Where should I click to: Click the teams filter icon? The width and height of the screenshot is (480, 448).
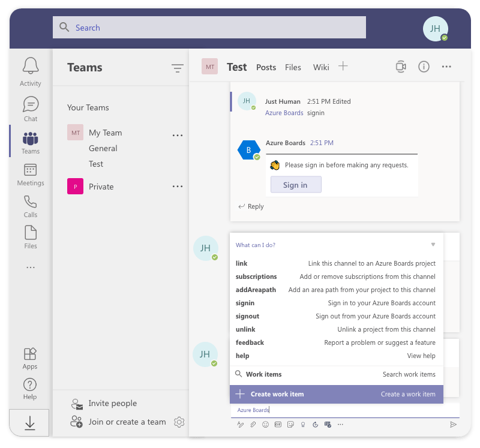[x=177, y=68]
